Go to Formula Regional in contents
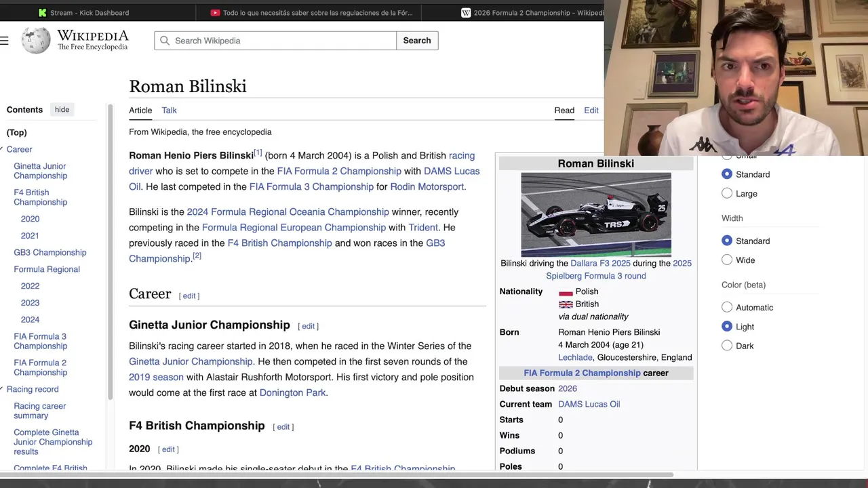The width and height of the screenshot is (868, 488). click(x=47, y=269)
